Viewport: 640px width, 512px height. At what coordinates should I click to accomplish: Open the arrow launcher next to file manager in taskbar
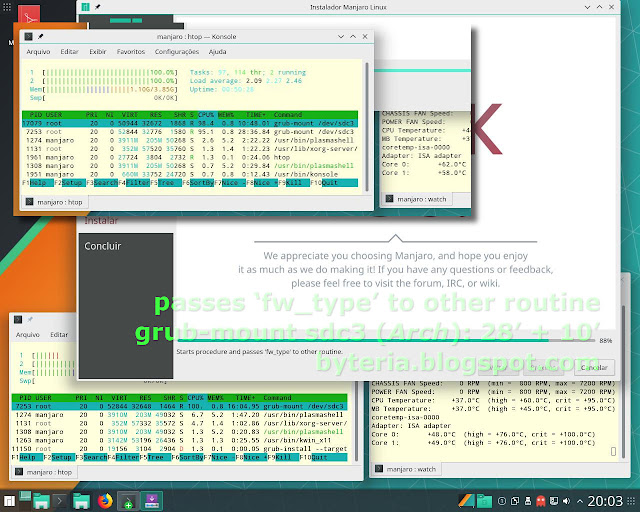point(60,501)
